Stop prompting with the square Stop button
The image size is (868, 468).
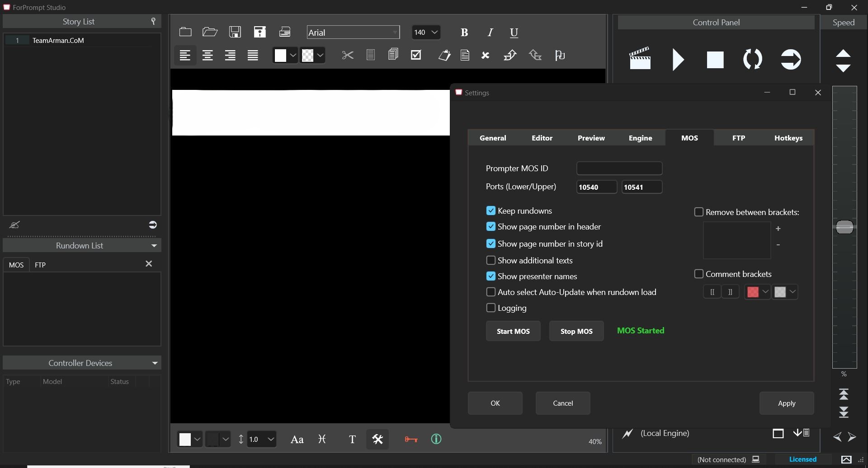tap(715, 60)
